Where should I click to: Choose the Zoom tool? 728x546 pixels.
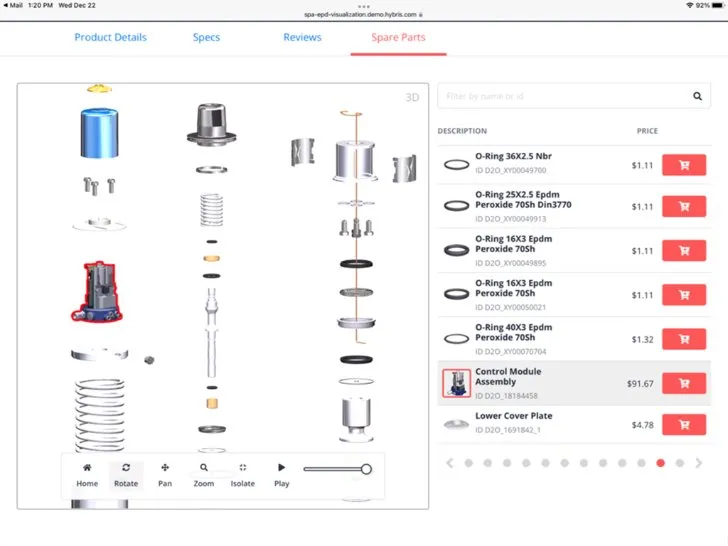click(x=204, y=474)
